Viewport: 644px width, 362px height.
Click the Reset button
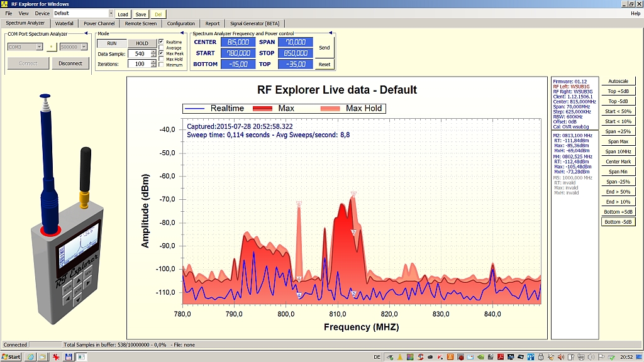click(325, 65)
